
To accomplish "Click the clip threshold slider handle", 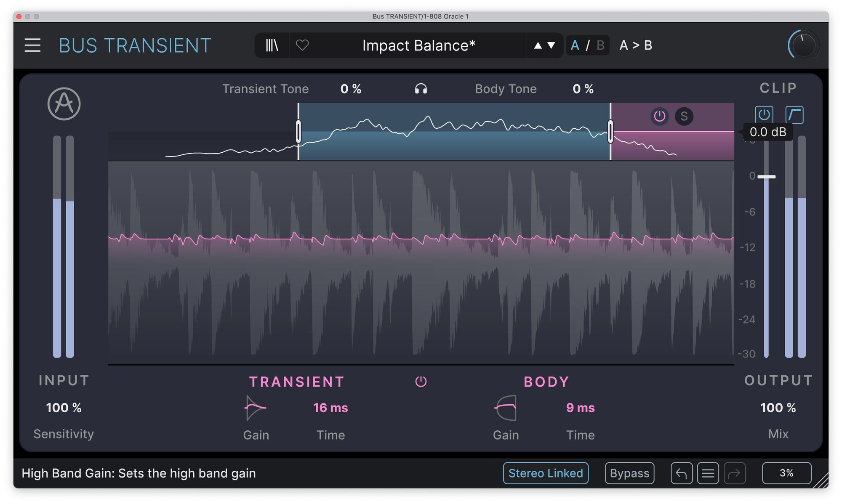I will tap(766, 177).
